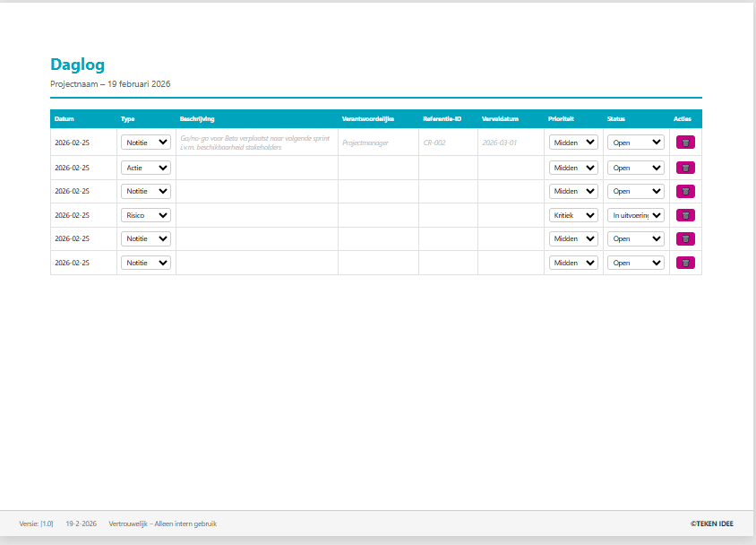Open the Type dropdown in the third row
756x545 pixels.
point(146,192)
